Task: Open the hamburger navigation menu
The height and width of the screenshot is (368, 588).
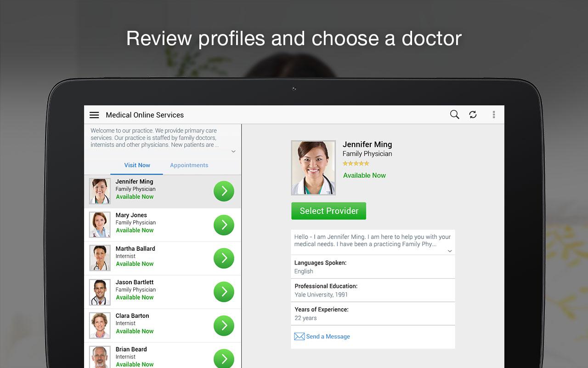Action: click(x=94, y=115)
